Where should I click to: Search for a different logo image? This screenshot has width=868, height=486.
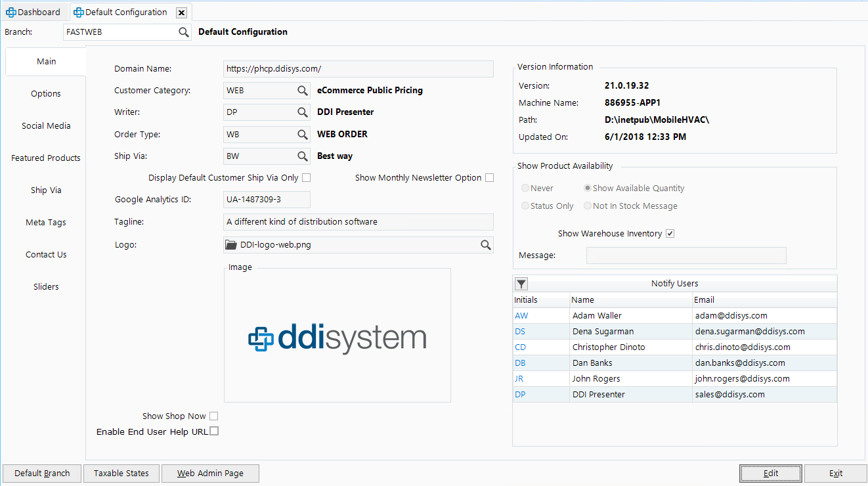point(485,244)
